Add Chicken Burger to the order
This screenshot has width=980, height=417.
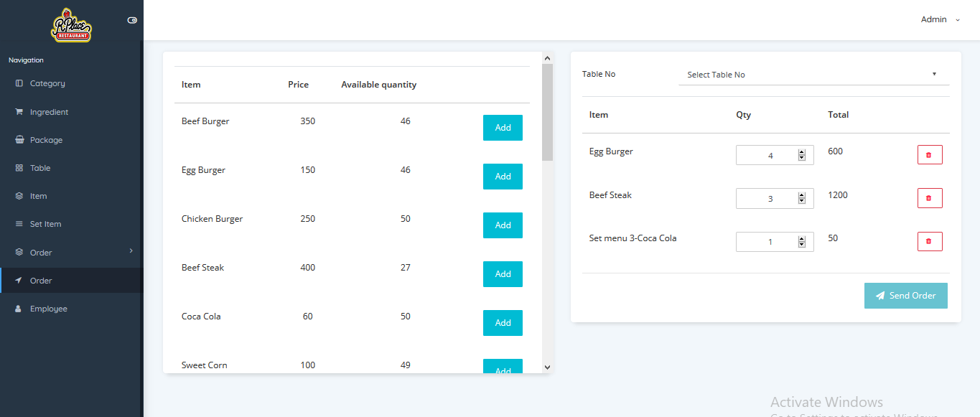[503, 225]
